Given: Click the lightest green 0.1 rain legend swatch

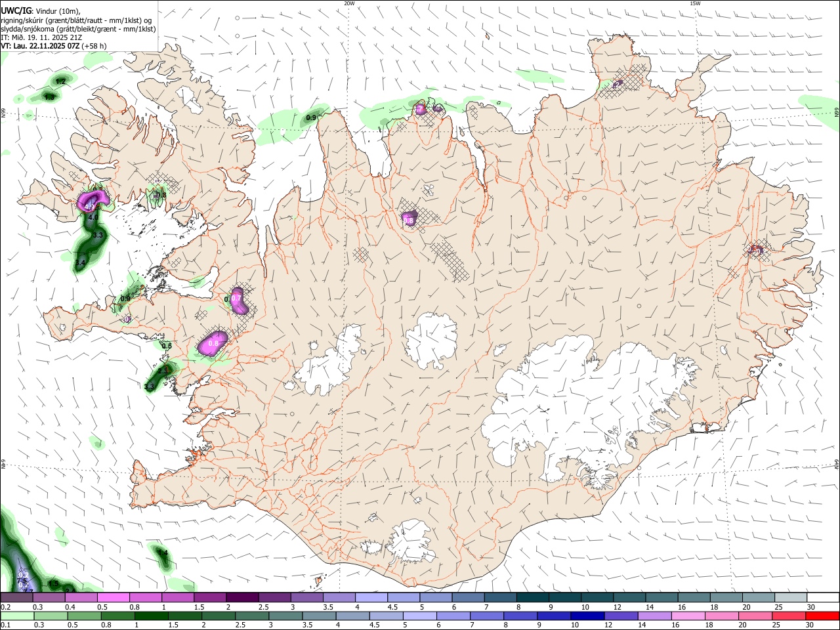Looking at the screenshot, I should [16, 616].
